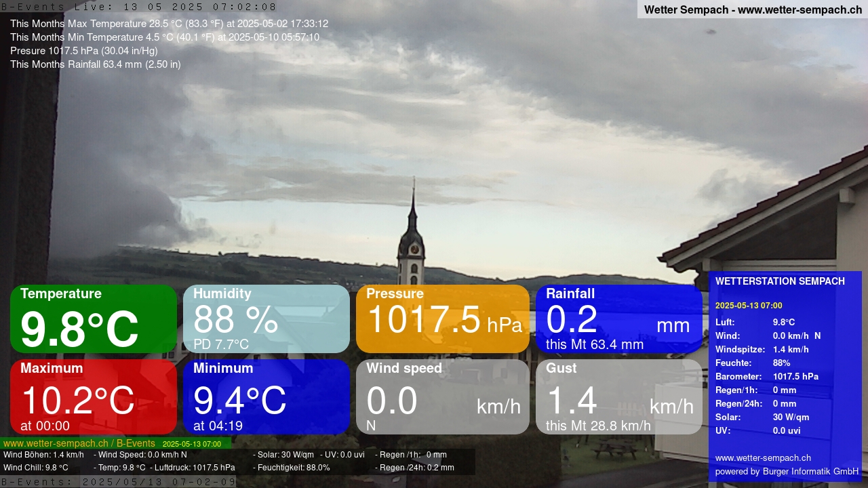Image resolution: width=868 pixels, height=488 pixels.
Task: Click the blue Rainfall 0.2 mm panel
Action: [x=619, y=319]
